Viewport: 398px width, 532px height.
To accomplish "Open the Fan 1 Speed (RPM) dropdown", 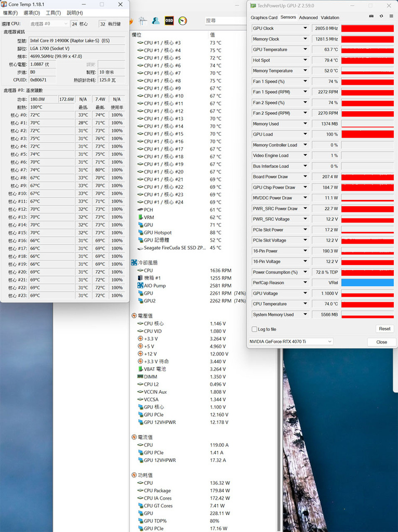I will pyautogui.click(x=305, y=92).
